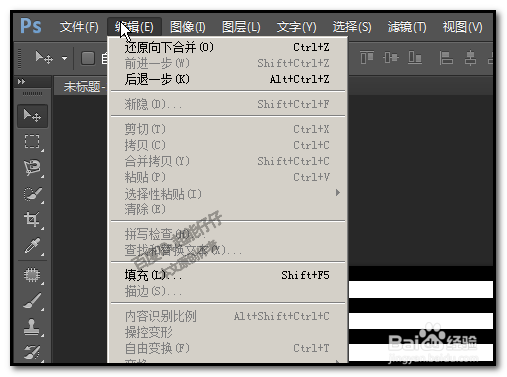Select the Rectangular Marquee tool

tap(32, 142)
